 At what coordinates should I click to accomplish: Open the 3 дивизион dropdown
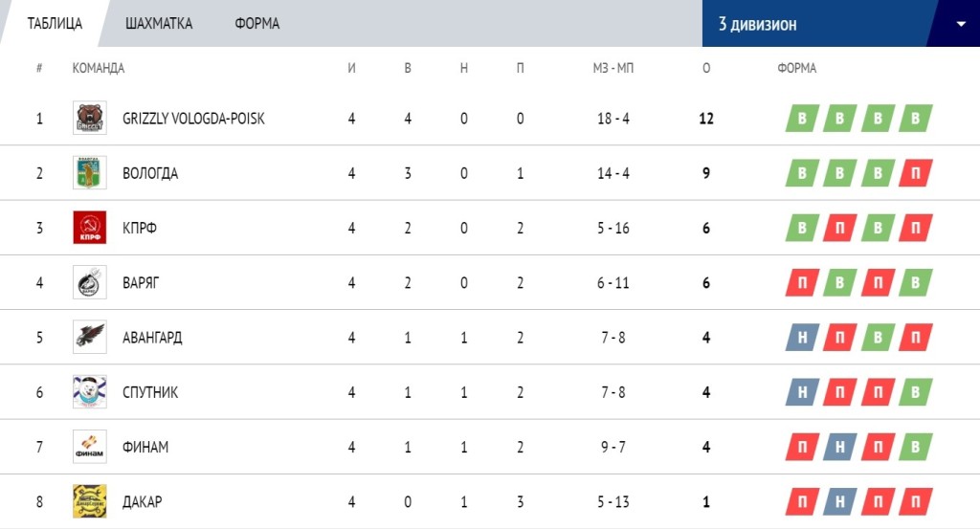click(840, 23)
